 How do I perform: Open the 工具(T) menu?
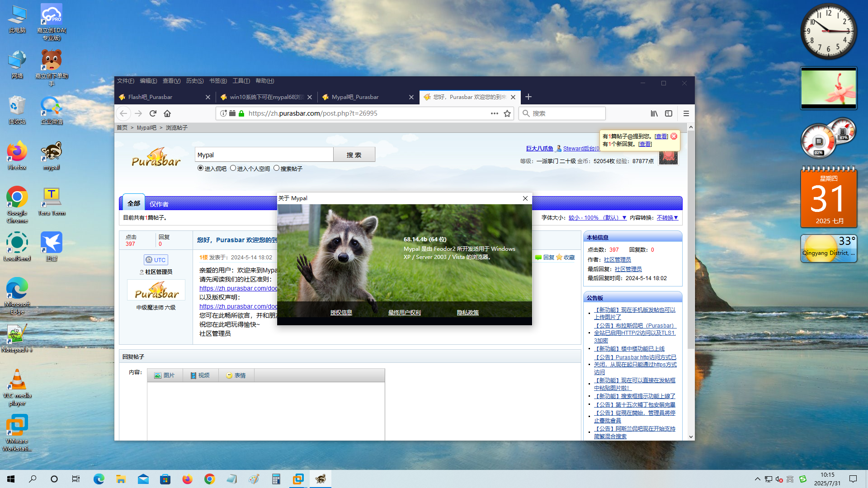pyautogui.click(x=241, y=81)
